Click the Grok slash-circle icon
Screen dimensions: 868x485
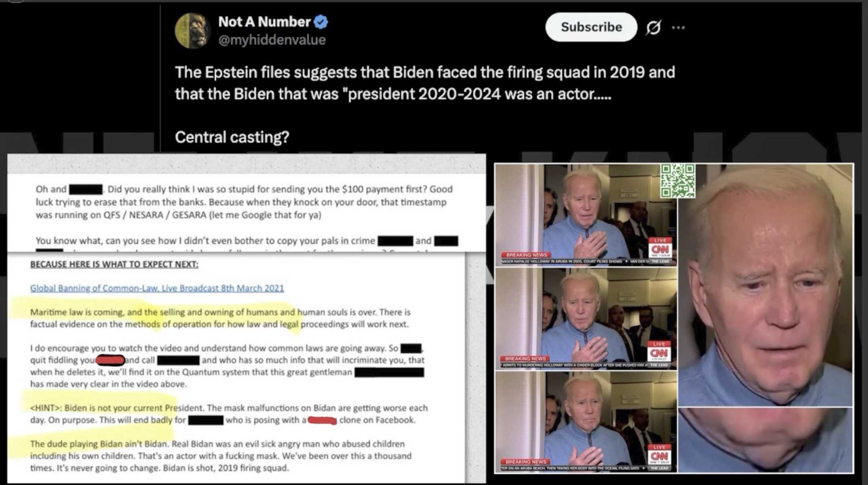pos(653,27)
